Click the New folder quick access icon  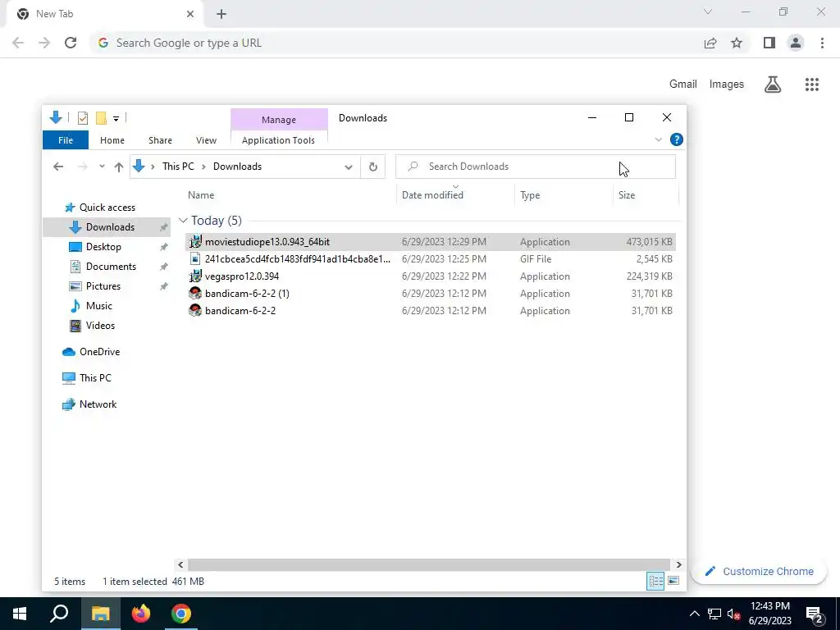(x=101, y=118)
